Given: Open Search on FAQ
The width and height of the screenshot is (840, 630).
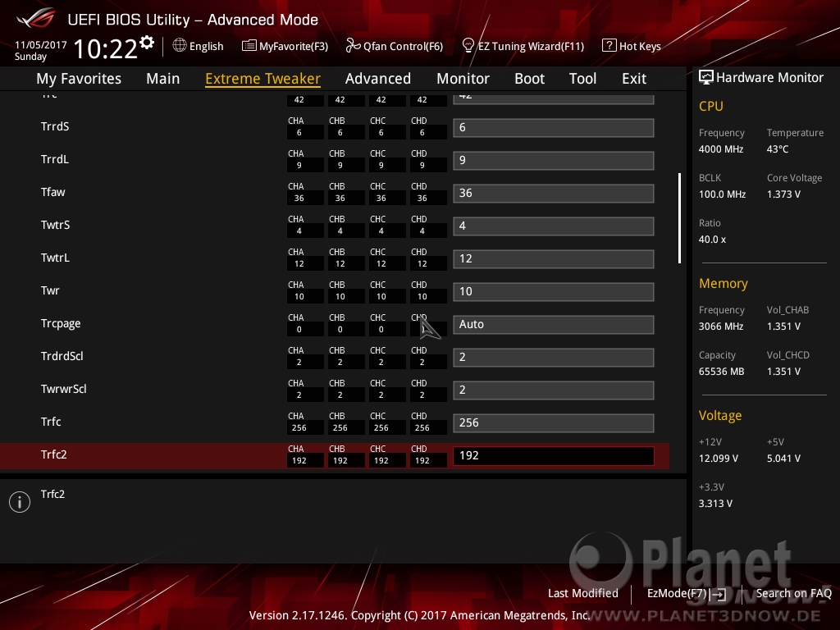Looking at the screenshot, I should pyautogui.click(x=793, y=593).
